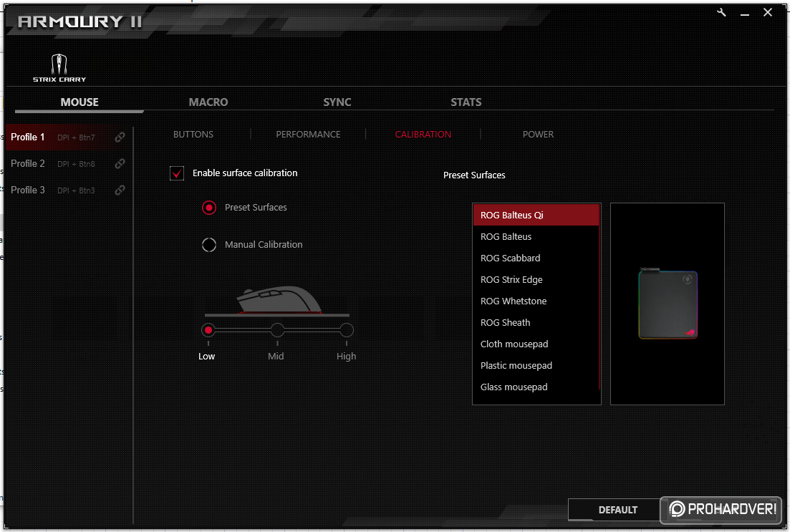
Task: Open the POWER sub-tab
Action: (x=538, y=135)
